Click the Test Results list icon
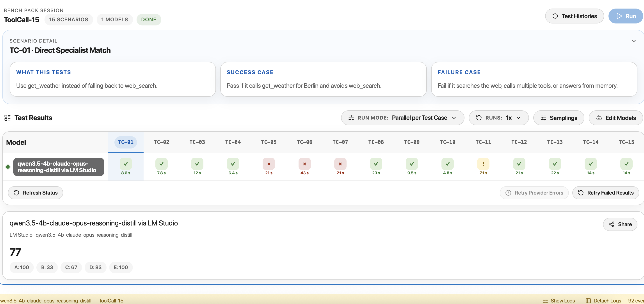Viewport: 644px width, 304px height. click(x=7, y=118)
